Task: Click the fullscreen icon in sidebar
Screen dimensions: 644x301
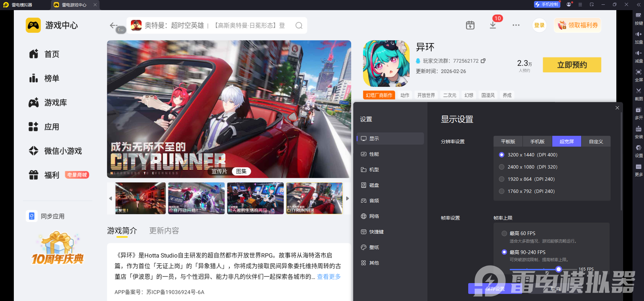Action: (638, 72)
